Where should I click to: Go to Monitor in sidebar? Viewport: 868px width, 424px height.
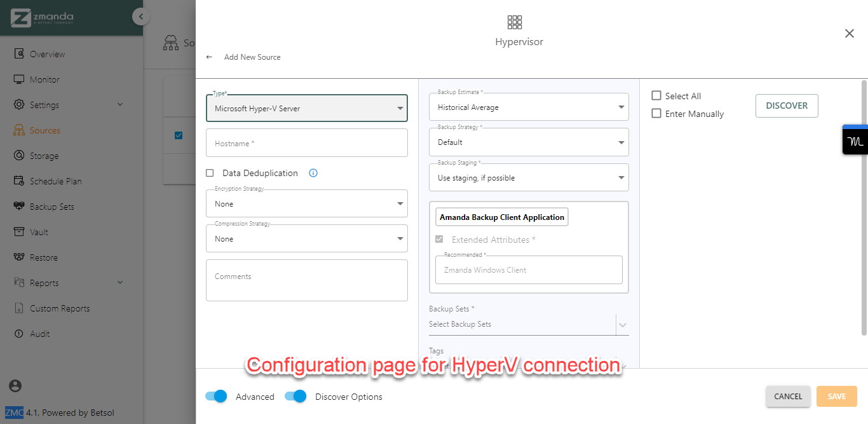pyautogui.click(x=44, y=79)
